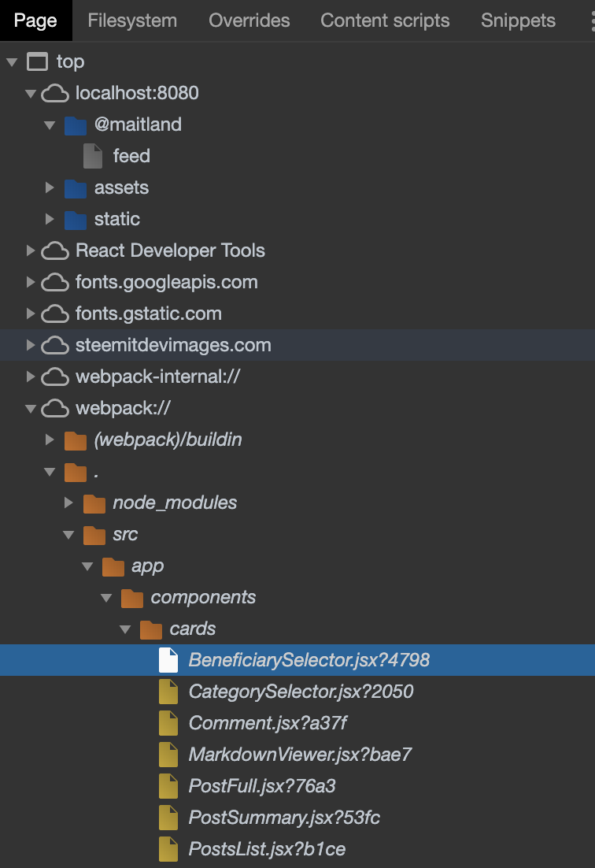The height and width of the screenshot is (868, 595).
Task: Click the PostsList.jsx file icon
Action: point(168,850)
